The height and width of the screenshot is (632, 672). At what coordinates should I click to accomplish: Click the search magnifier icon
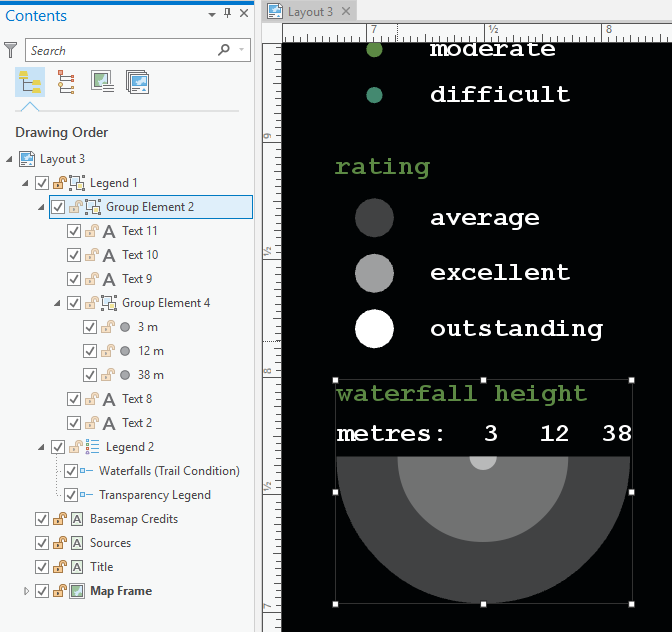tap(223, 50)
